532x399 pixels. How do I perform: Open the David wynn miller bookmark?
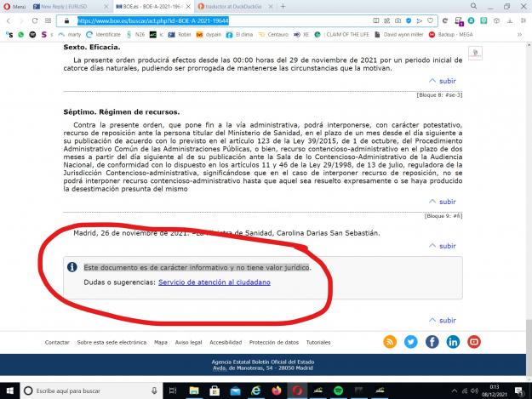point(399,35)
